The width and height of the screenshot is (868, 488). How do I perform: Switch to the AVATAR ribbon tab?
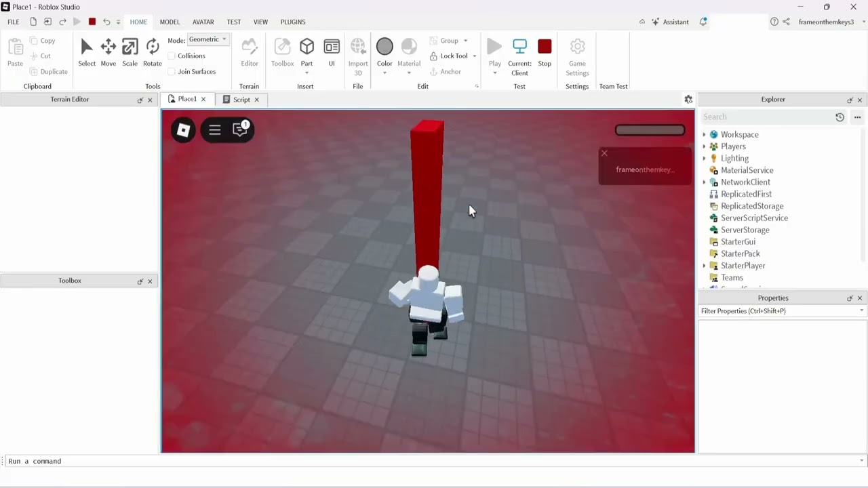tap(203, 22)
